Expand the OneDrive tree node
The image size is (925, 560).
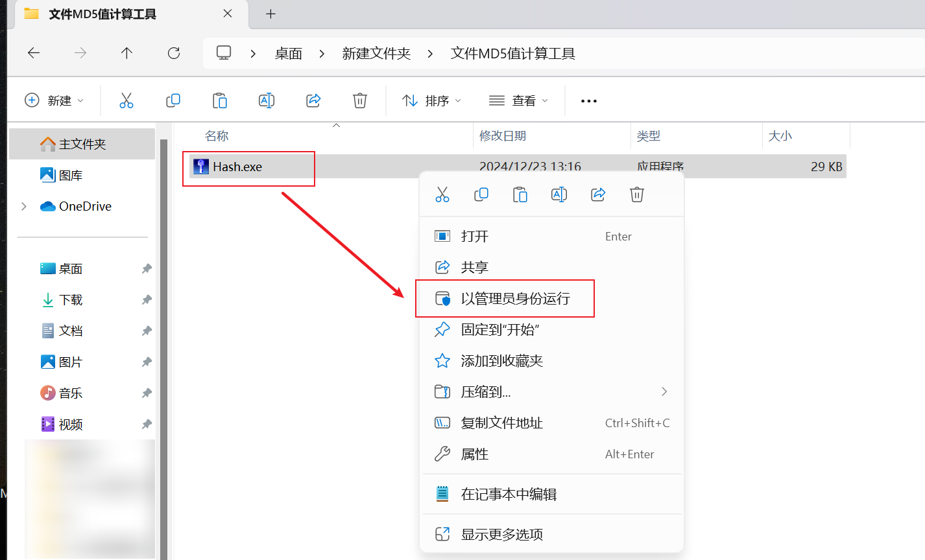pos(24,206)
